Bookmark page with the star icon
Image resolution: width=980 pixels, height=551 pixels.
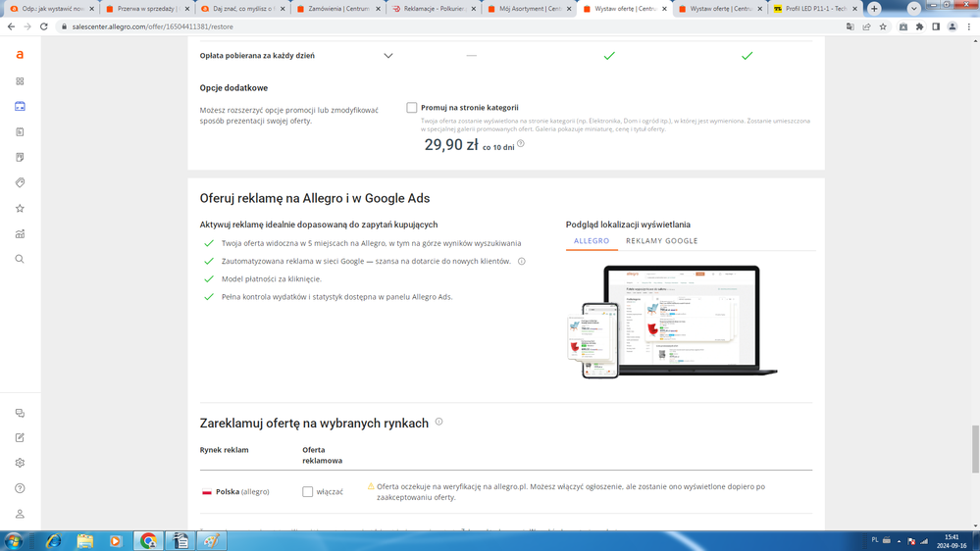point(883,26)
